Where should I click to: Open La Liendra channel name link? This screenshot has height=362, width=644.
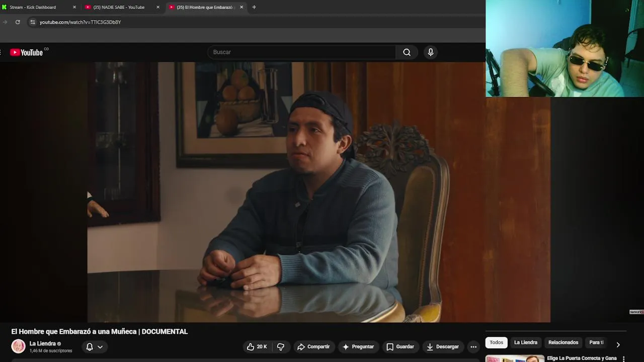pos(42,344)
